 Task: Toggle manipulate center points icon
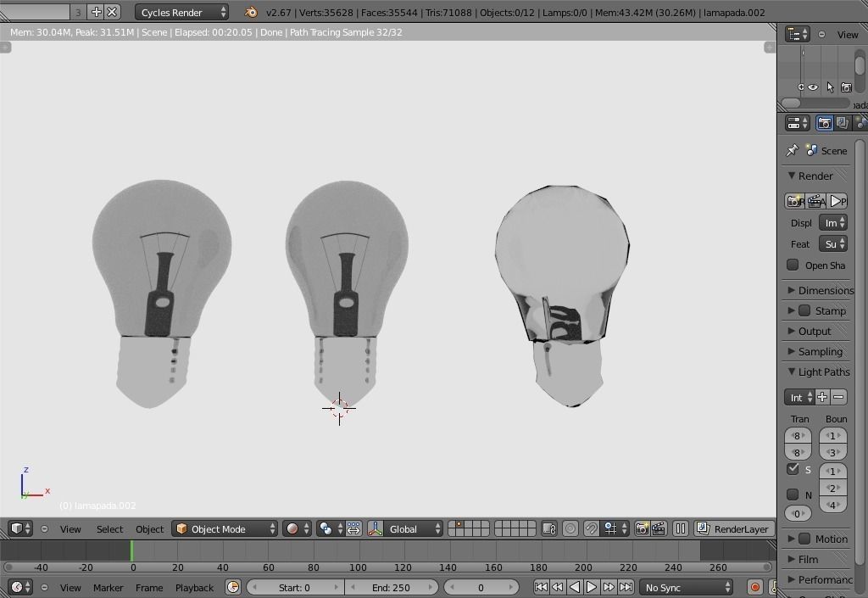click(x=353, y=528)
